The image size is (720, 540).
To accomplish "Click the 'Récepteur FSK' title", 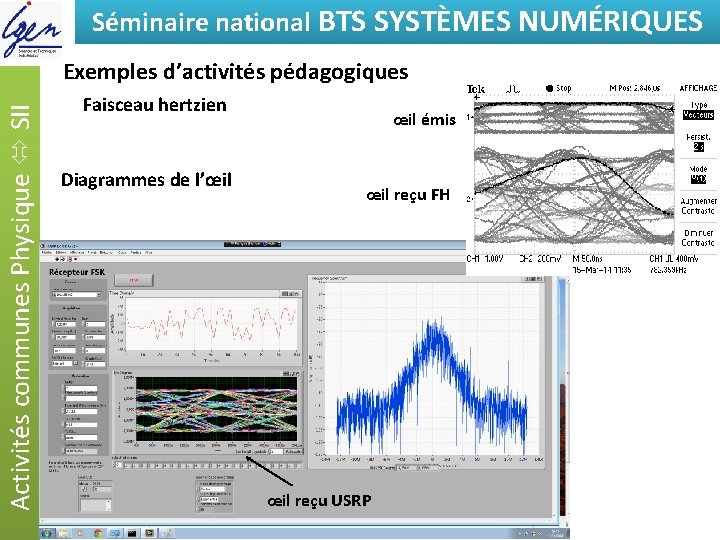I will coord(77,272).
